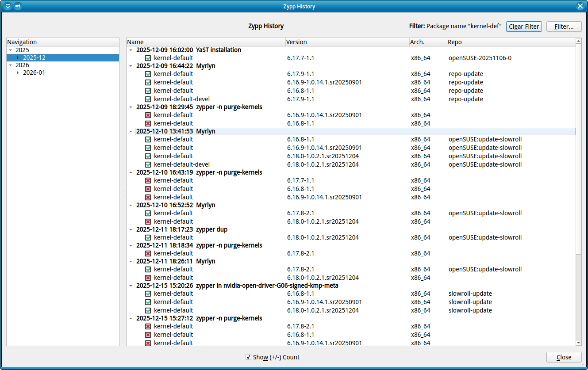Select 2025-12 in Navigation tree

[x=34, y=57]
